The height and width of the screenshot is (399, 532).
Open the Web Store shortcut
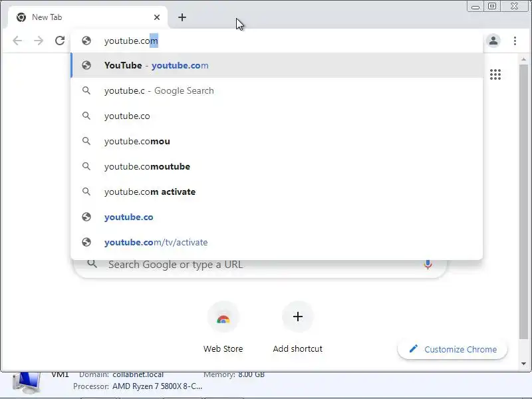(x=223, y=328)
